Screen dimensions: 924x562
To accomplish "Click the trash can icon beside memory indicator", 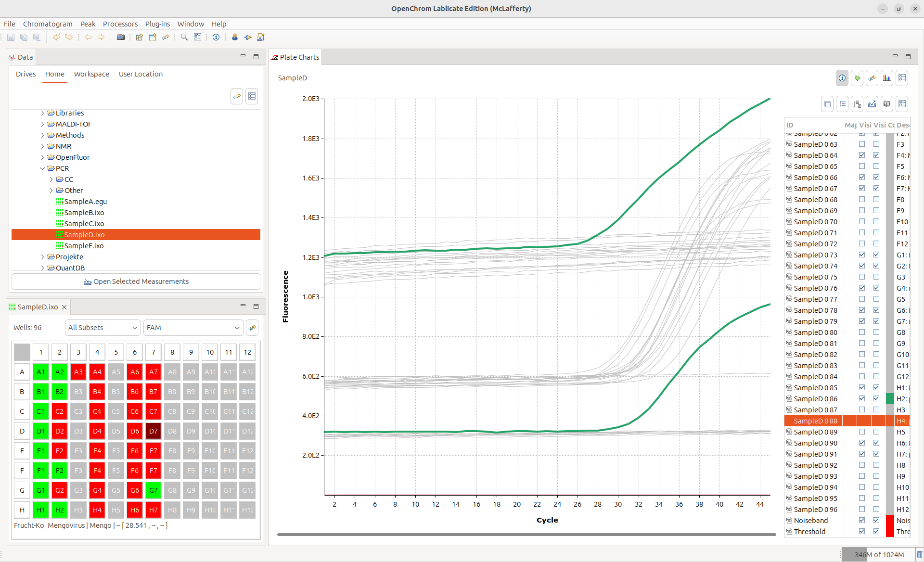I will tap(919, 554).
